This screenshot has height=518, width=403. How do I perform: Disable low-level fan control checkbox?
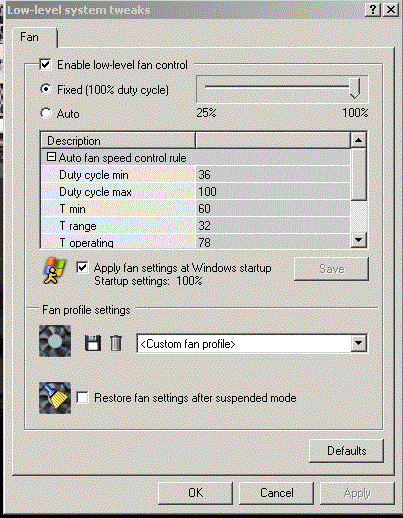(x=45, y=64)
